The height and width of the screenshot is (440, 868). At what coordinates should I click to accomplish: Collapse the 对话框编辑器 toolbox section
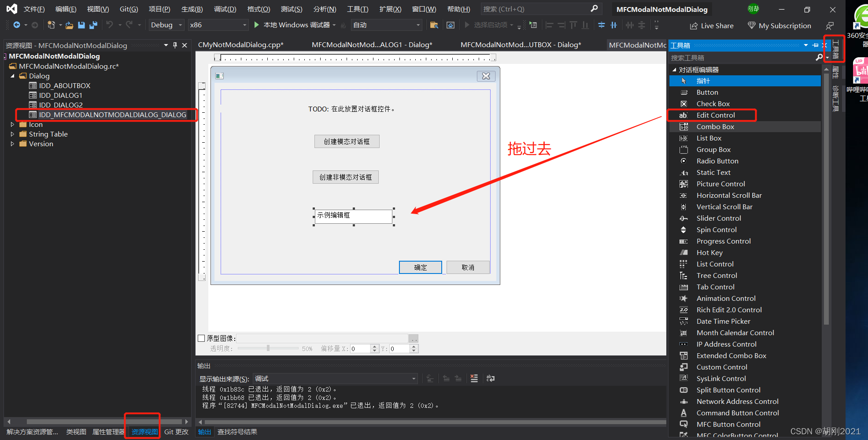click(x=674, y=70)
